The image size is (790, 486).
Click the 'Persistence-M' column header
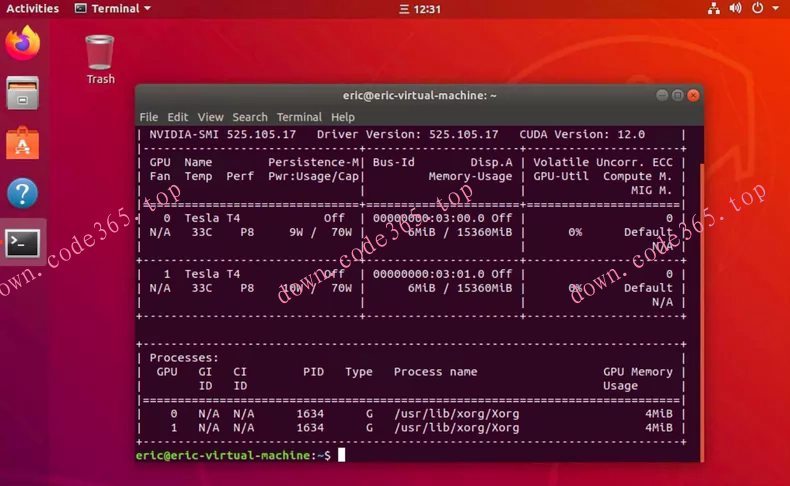(x=313, y=162)
